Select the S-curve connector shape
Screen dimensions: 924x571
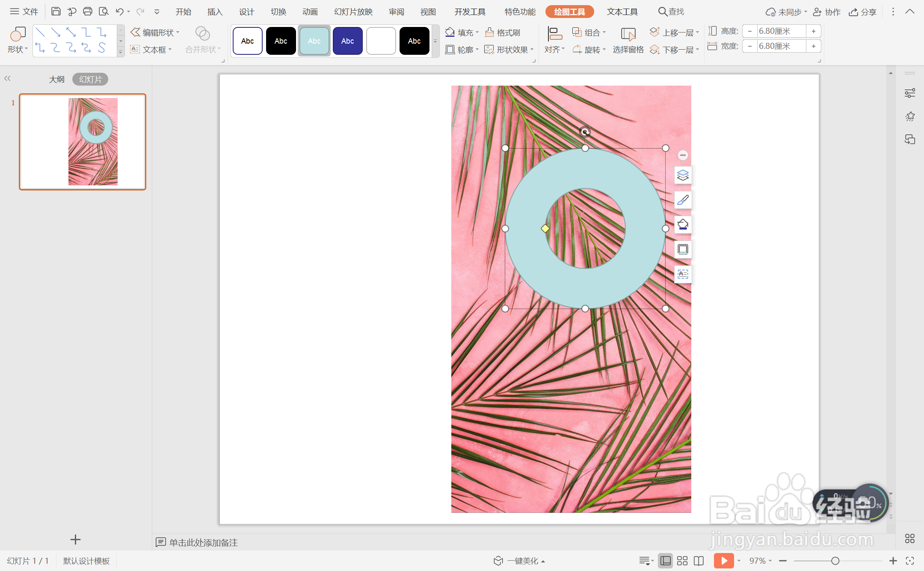[x=102, y=48]
